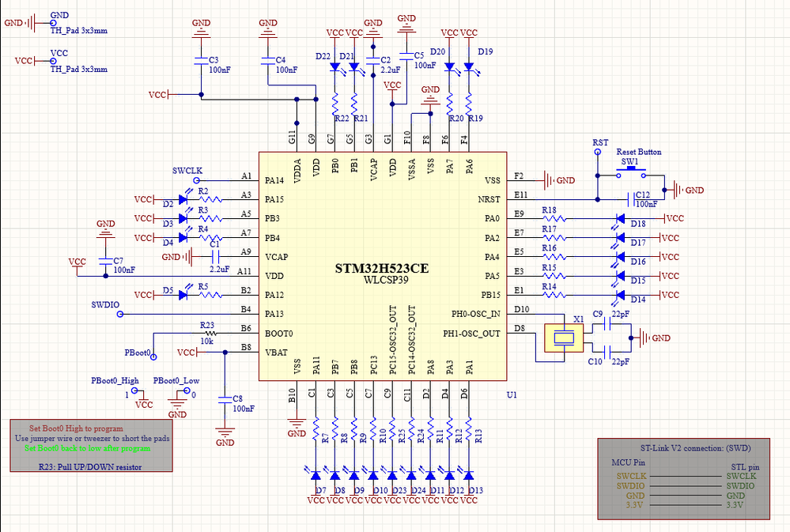
Task: Click capacitor C9 symbol near 22pF
Action: tap(607, 326)
